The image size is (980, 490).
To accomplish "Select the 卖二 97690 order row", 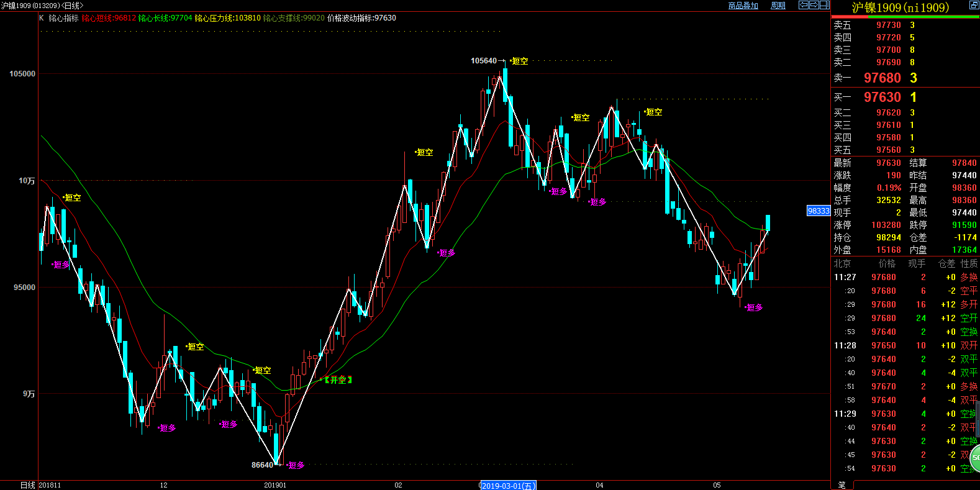I will pyautogui.click(x=905, y=62).
